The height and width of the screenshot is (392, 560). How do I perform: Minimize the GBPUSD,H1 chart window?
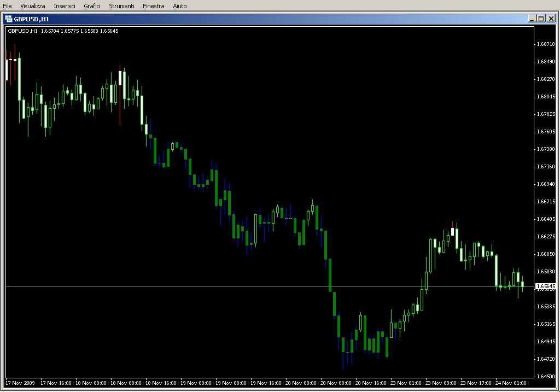coord(532,18)
